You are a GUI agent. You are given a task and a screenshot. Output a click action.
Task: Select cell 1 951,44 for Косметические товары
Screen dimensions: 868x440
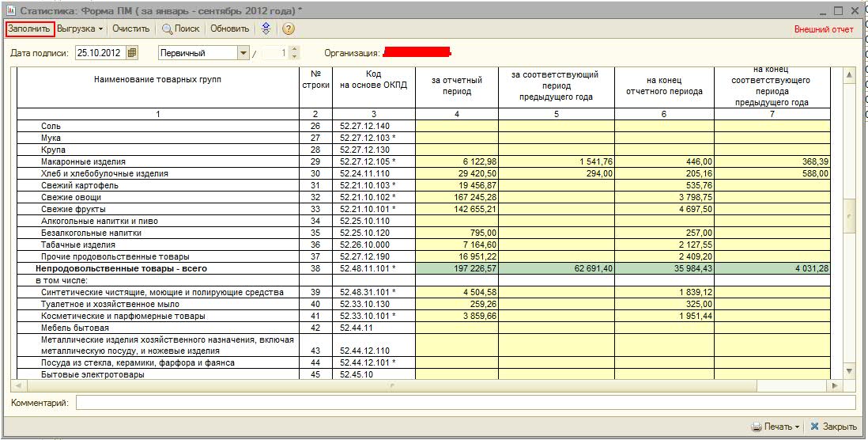coord(664,316)
